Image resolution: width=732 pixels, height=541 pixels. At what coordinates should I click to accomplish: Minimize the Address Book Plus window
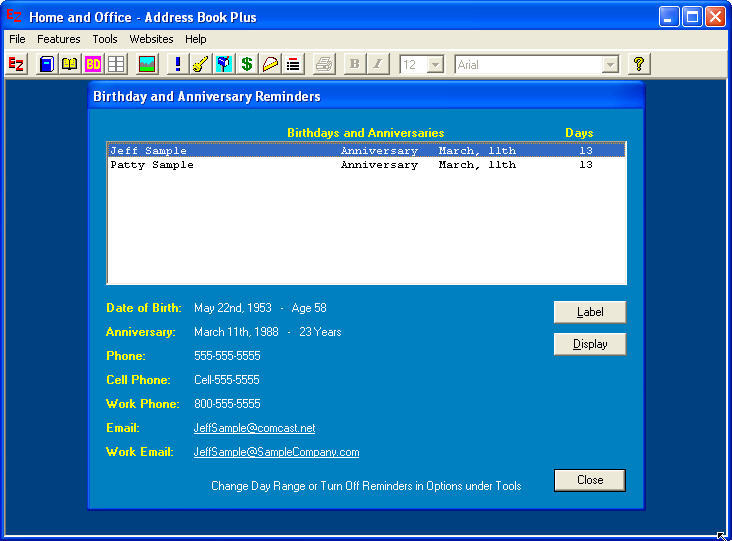point(669,17)
